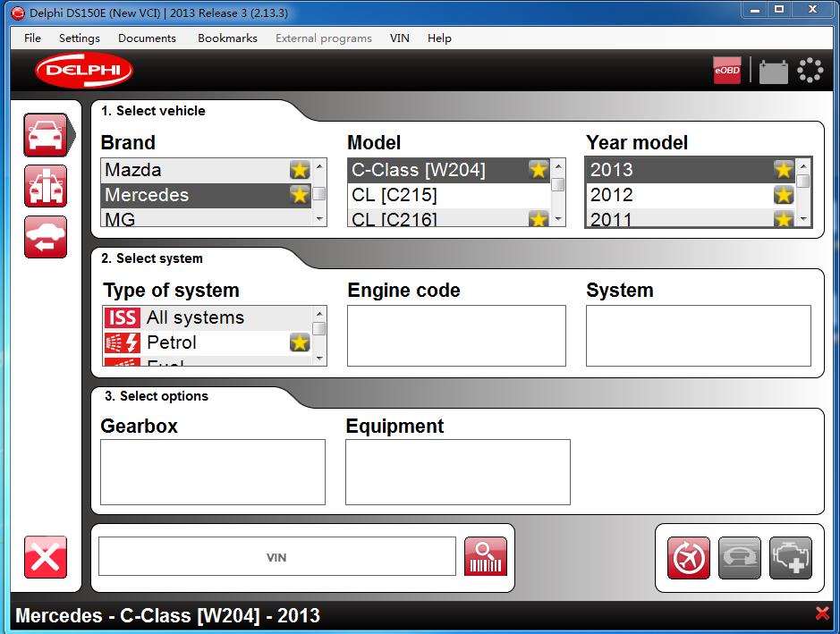Toggle favorite star for Petrol
This screenshot has width=840, height=634.
click(x=300, y=342)
